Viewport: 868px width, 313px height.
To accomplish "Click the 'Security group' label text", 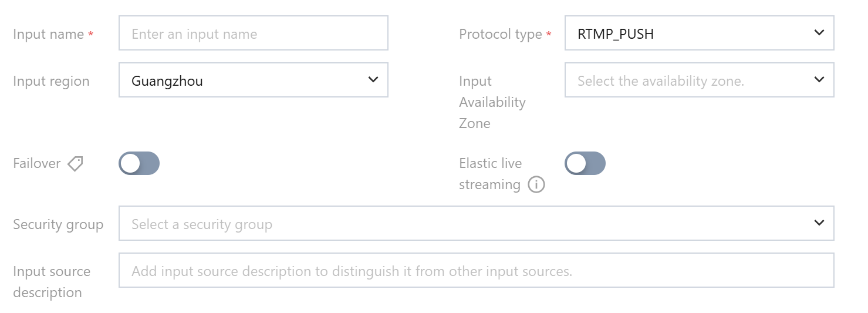I will click(x=58, y=225).
